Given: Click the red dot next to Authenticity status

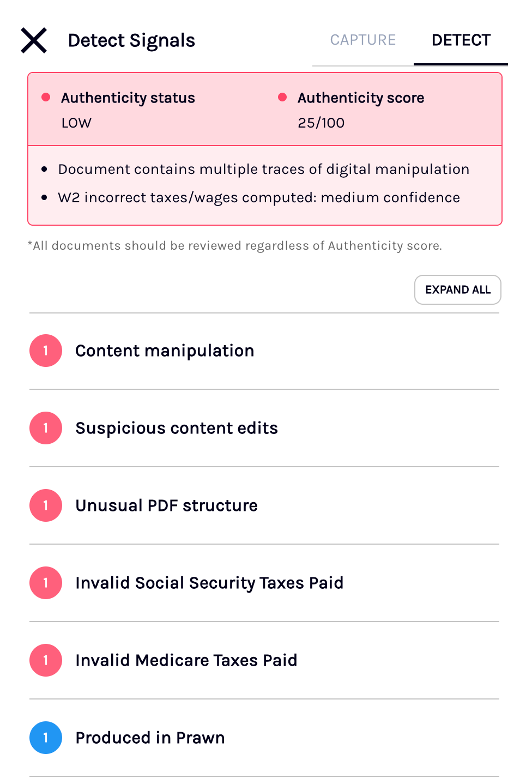Looking at the screenshot, I should click(x=46, y=97).
